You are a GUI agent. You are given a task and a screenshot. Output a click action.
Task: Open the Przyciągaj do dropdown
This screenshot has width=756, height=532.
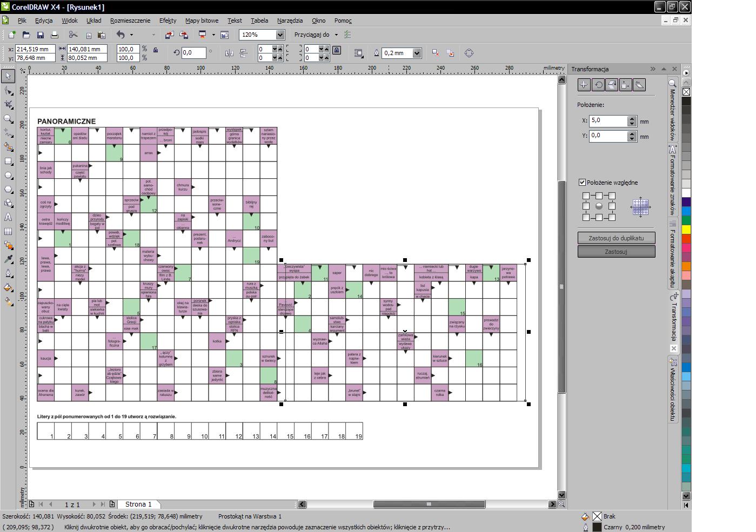point(336,35)
